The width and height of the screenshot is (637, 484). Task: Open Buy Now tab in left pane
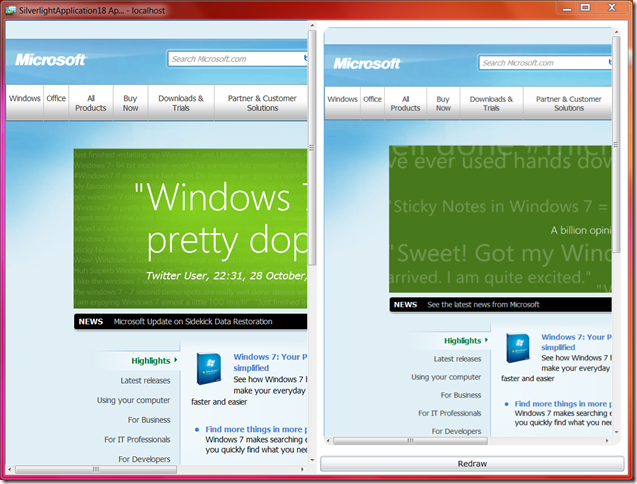[130, 103]
